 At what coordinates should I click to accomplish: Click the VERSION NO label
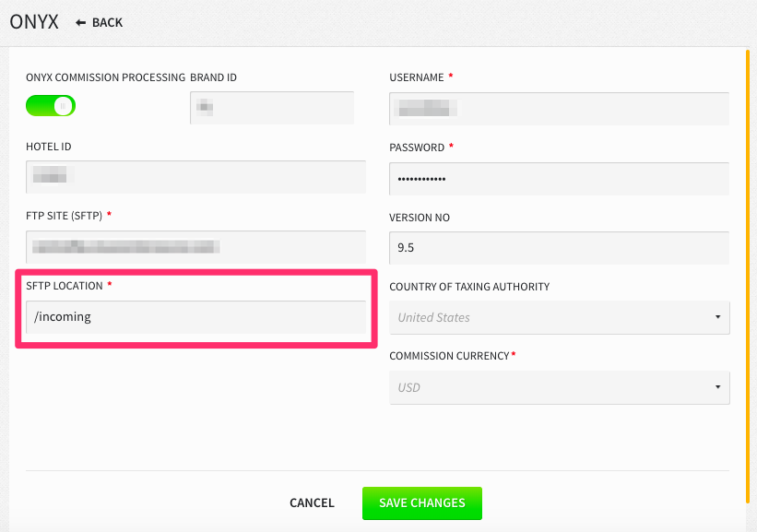pos(419,218)
